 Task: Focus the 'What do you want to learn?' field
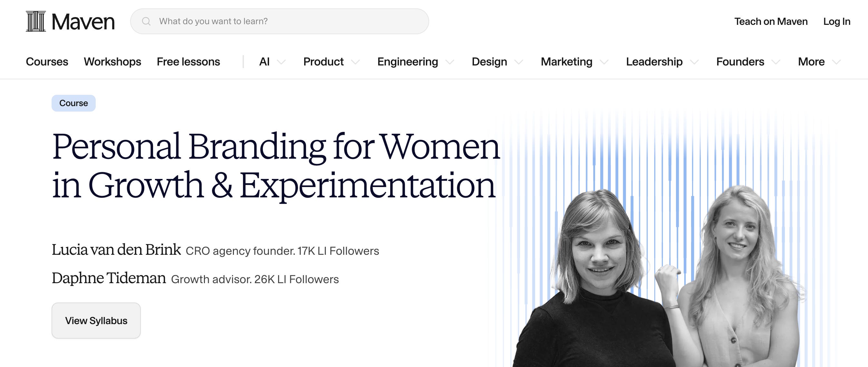279,21
